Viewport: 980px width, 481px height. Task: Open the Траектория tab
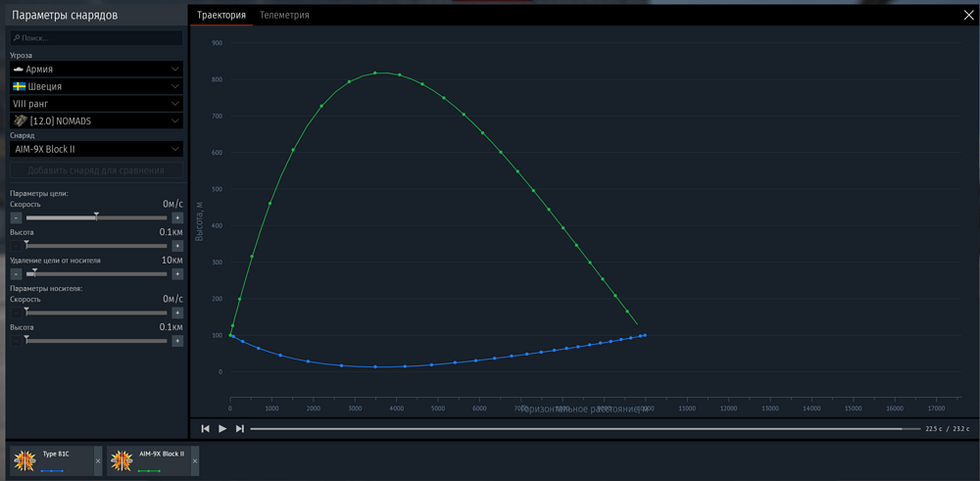[x=221, y=15]
